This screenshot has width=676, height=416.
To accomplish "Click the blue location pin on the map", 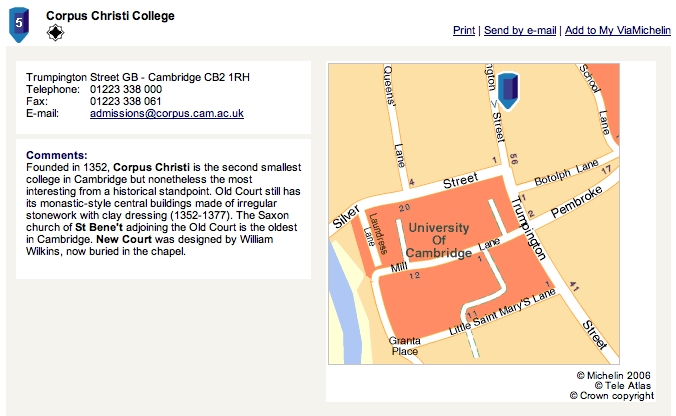I will click(x=508, y=91).
